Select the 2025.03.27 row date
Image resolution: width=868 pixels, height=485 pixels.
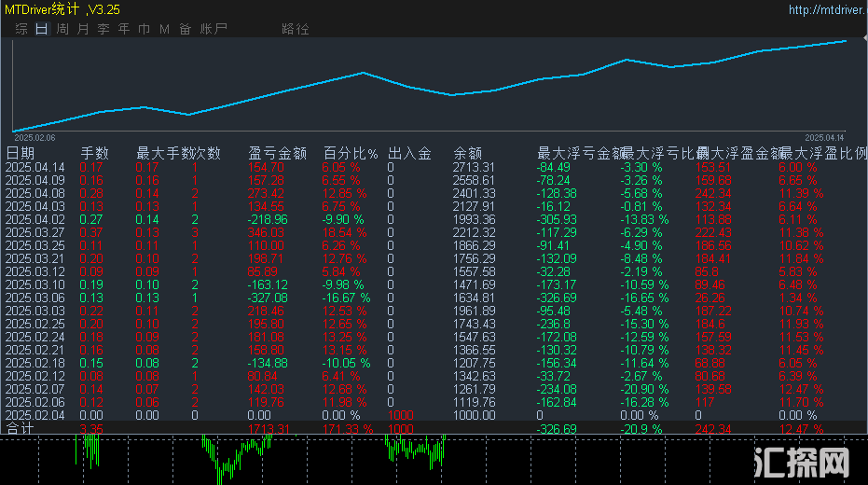34,232
